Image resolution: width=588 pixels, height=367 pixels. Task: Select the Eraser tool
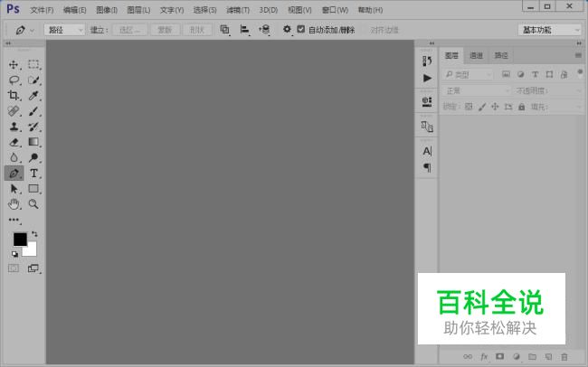14,142
